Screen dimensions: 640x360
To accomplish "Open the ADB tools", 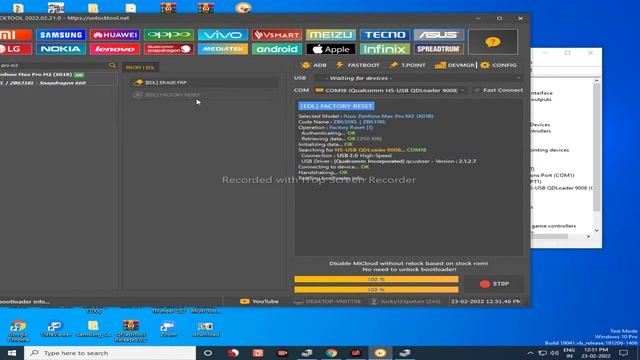I will 313,65.
